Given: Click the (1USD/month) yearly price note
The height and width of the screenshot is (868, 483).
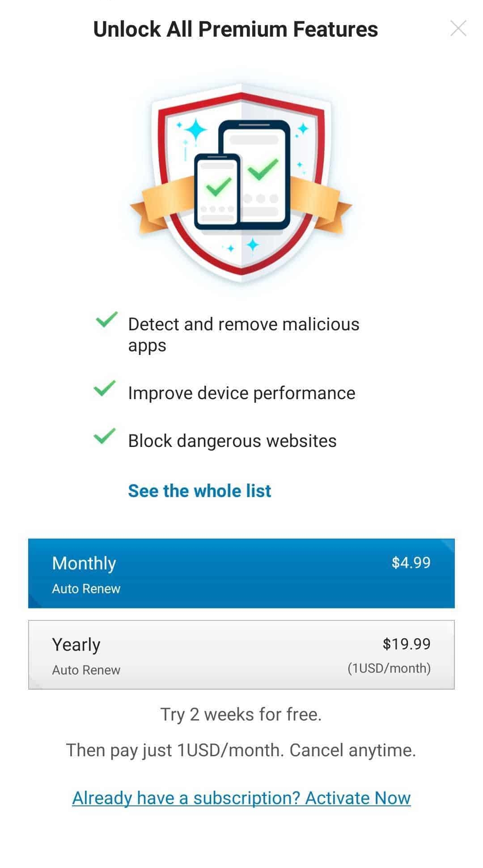Looking at the screenshot, I should point(389,668).
